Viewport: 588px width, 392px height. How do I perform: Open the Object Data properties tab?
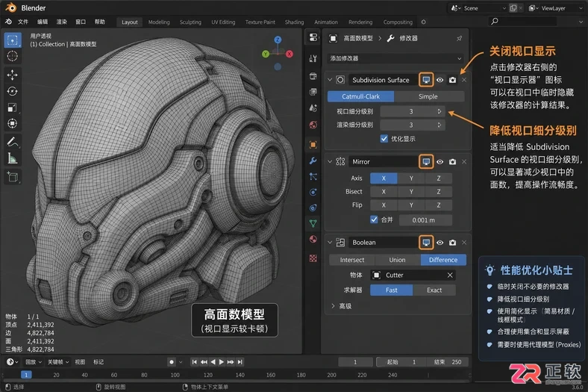(x=313, y=224)
